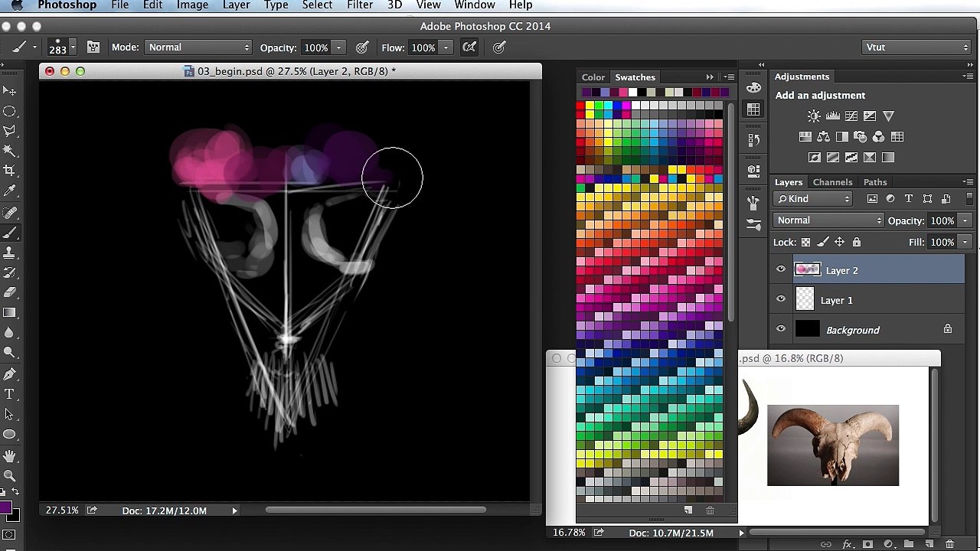The width and height of the screenshot is (980, 551).
Task: Select the Magic Wand tool
Action: 9,151
